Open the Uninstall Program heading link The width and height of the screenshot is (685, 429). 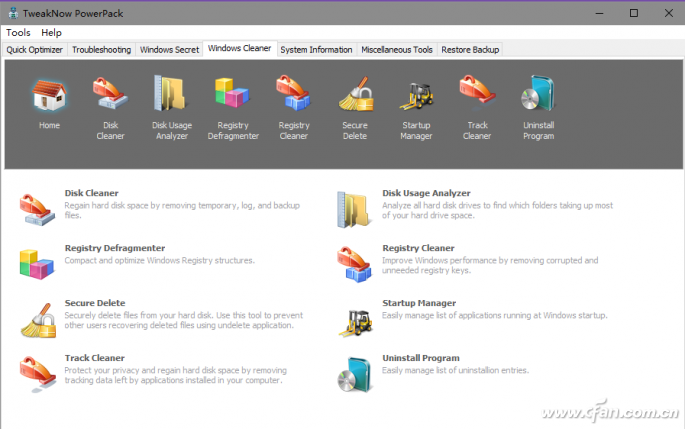coord(421,358)
